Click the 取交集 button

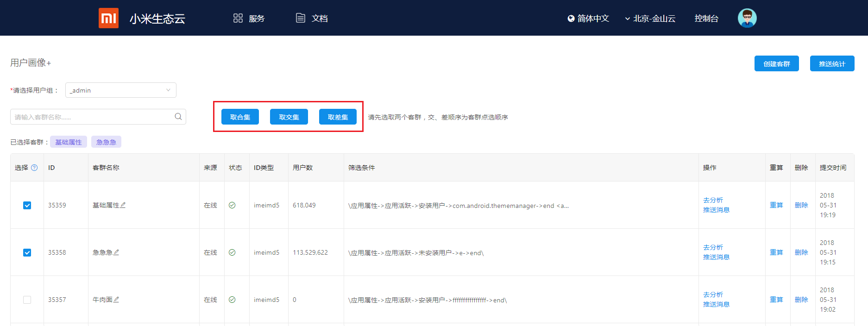coord(289,117)
